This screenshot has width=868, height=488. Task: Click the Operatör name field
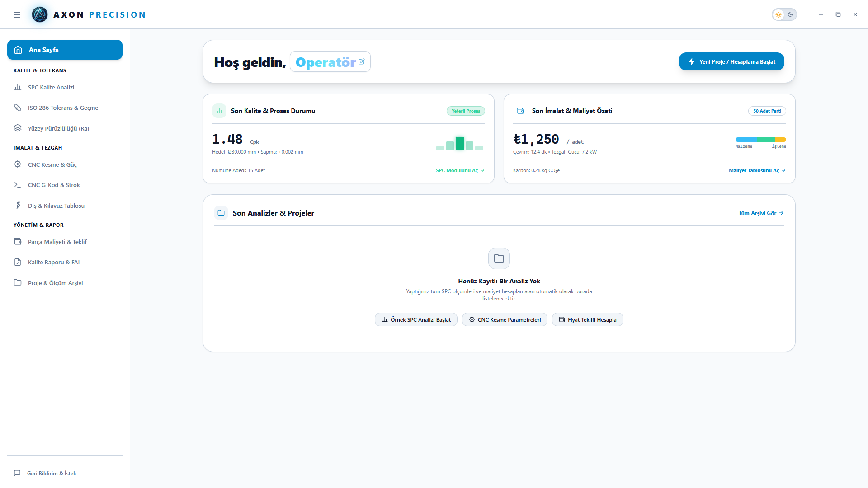pos(330,62)
